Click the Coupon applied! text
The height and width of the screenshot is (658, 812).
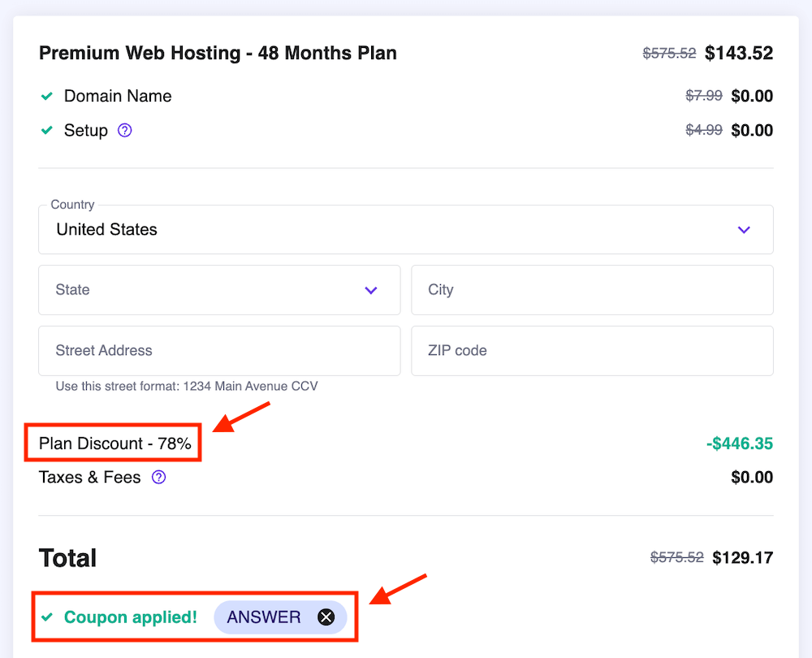click(131, 617)
